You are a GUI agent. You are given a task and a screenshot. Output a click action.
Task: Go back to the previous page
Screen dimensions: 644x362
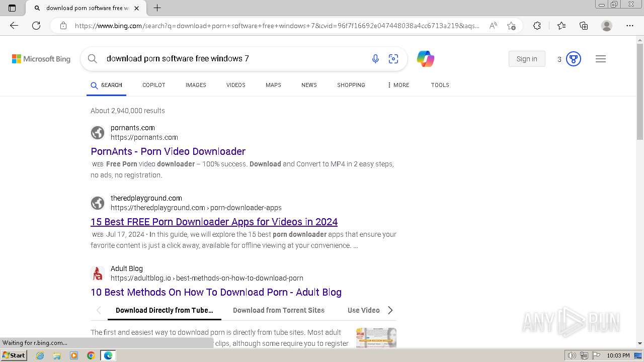[x=14, y=26]
